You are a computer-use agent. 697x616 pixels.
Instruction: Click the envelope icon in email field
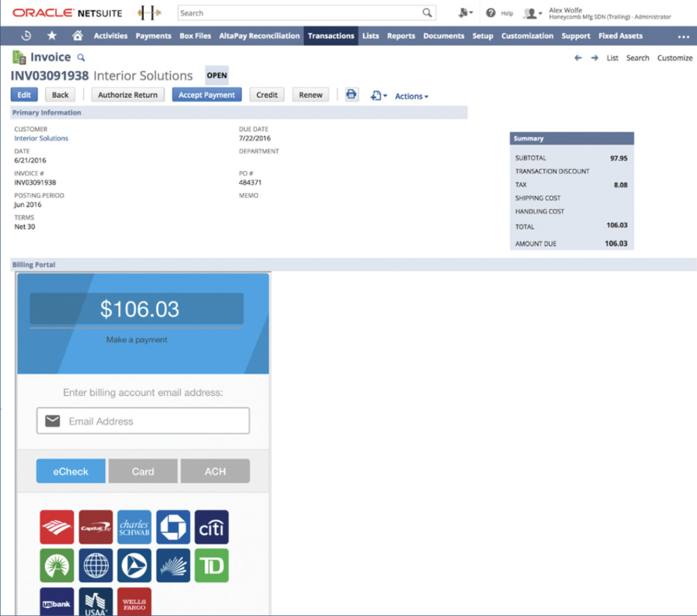point(52,421)
